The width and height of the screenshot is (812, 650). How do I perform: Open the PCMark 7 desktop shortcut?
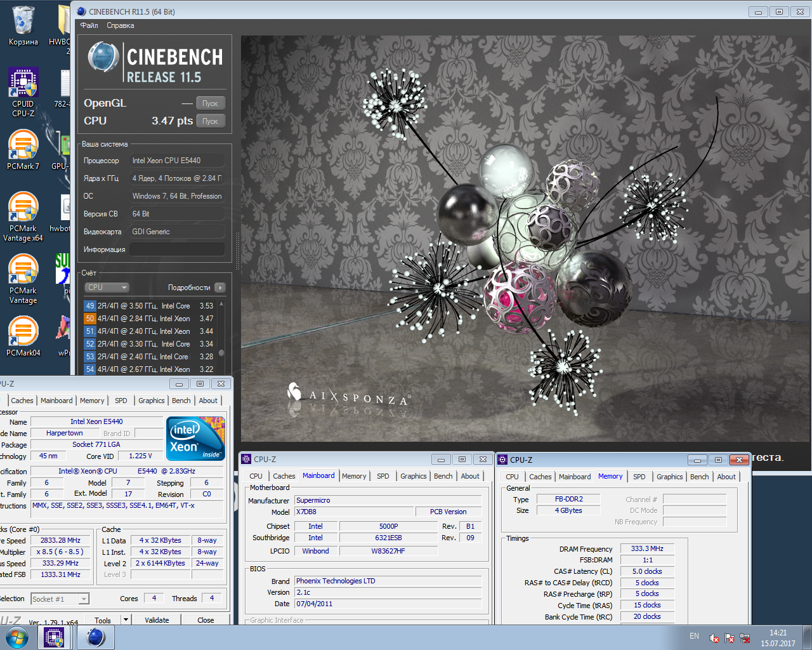[x=23, y=150]
